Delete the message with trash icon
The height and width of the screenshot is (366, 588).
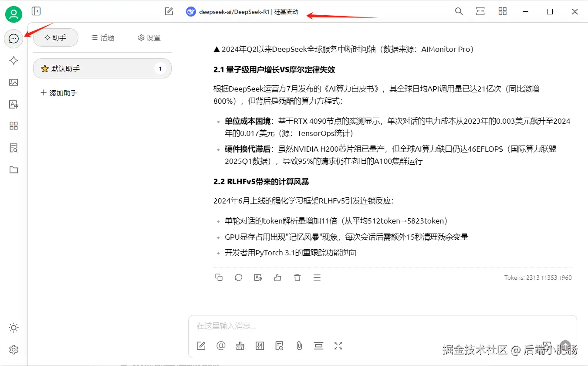click(x=297, y=277)
